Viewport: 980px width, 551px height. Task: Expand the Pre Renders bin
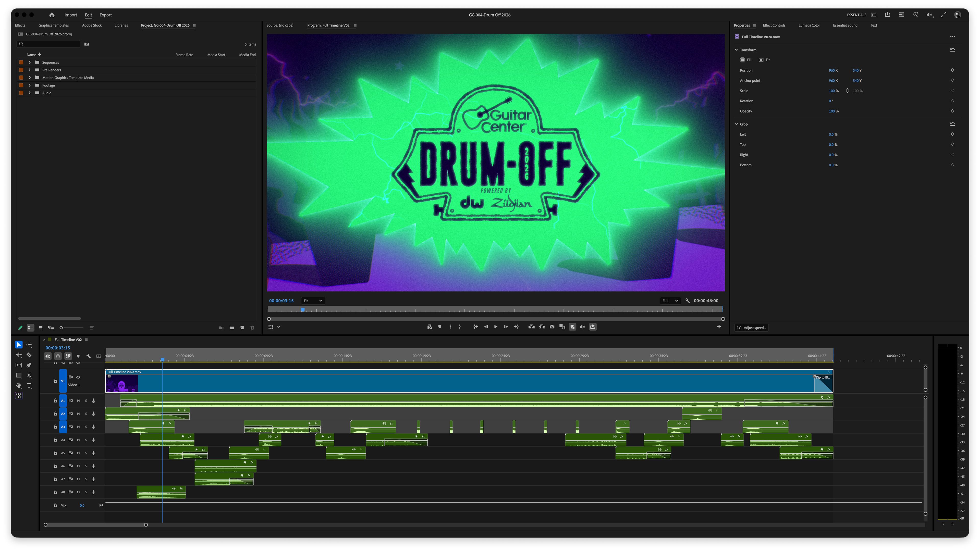[x=30, y=70]
